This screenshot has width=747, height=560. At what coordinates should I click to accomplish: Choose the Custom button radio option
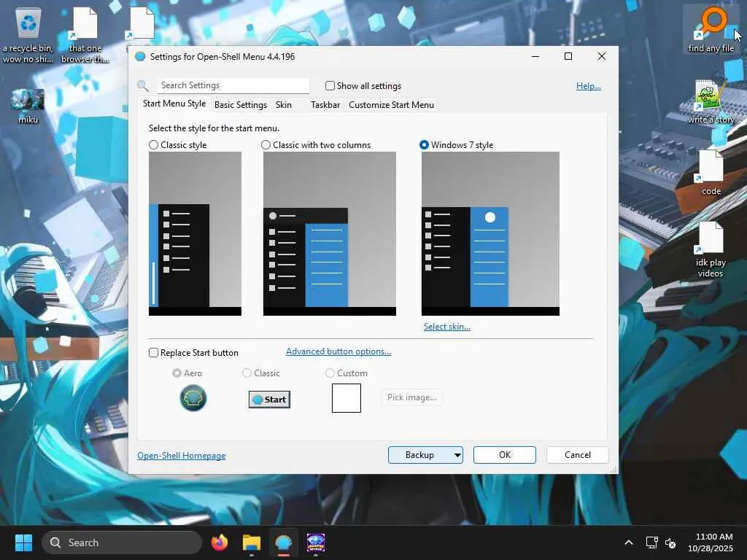pos(330,373)
